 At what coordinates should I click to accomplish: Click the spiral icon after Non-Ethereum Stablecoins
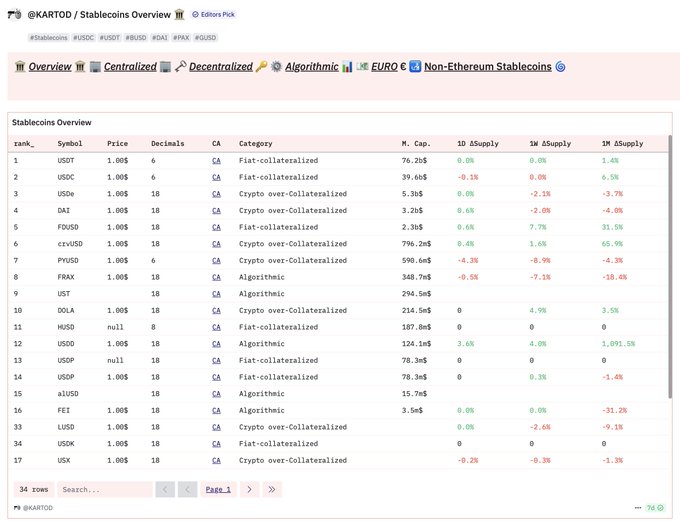(x=560, y=67)
